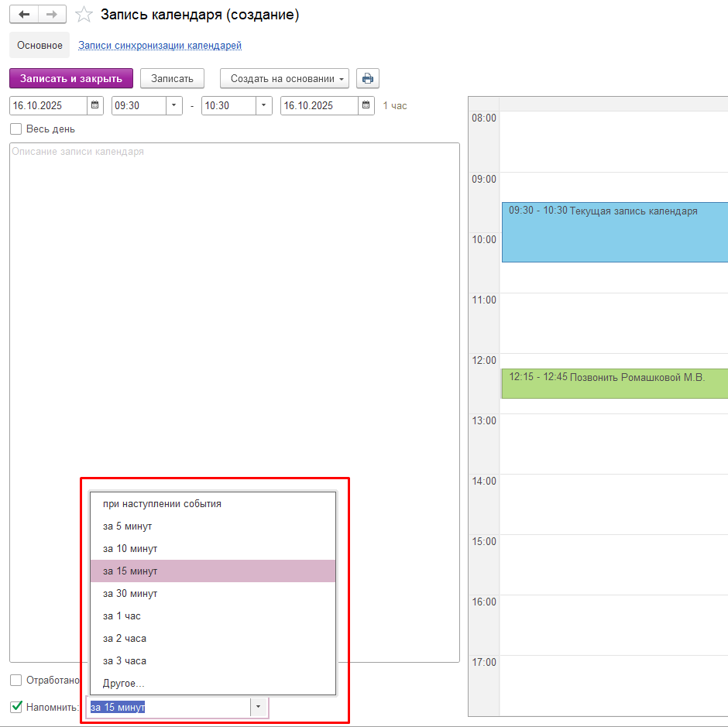
Task: Expand the 10:30 end time dropdown
Action: 263,105
